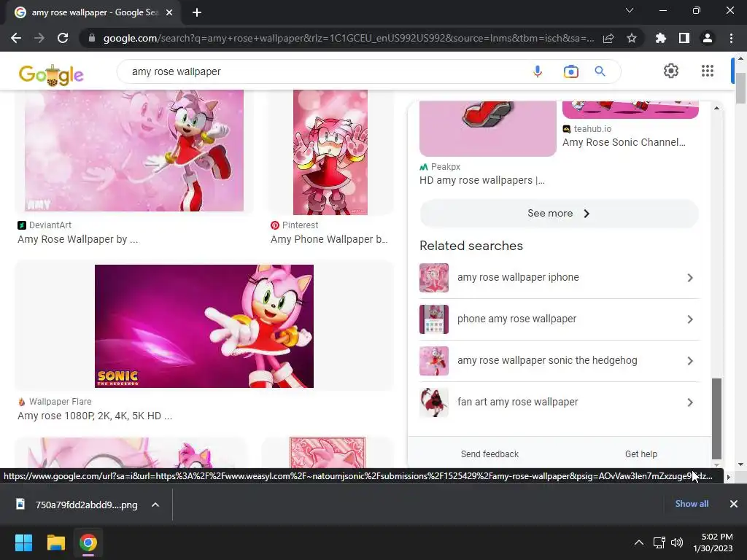Image resolution: width=747 pixels, height=560 pixels.
Task: Open Chrome's three-dot menu
Action: (x=731, y=38)
